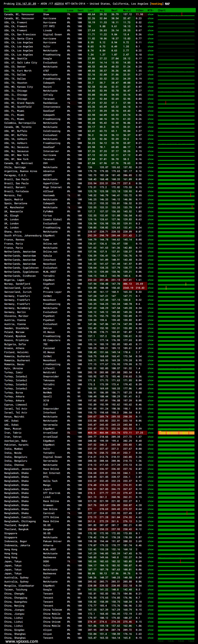This screenshot has width=198, height=644.
Task: Click the [hosting] tag in the header
Action: click(x=156, y=4)
